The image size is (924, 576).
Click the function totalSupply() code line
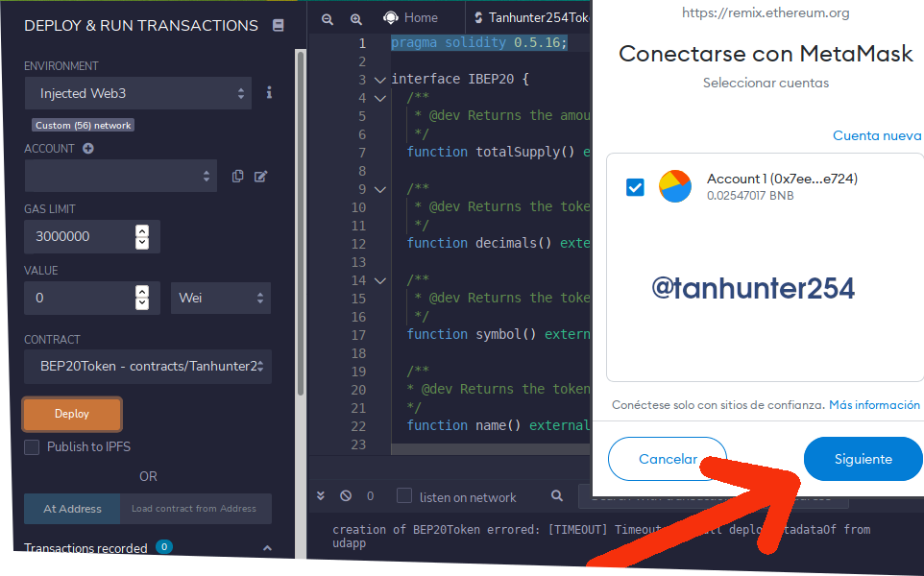[x=498, y=152]
